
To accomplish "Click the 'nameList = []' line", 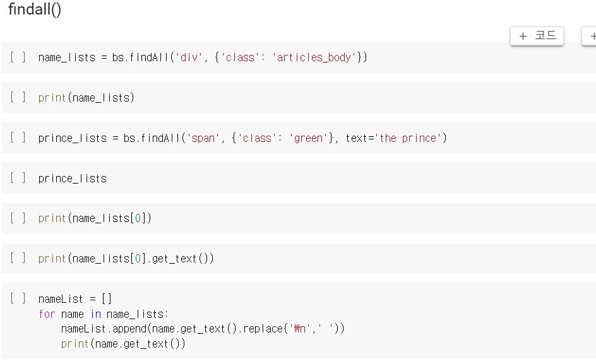I will (x=75, y=299).
